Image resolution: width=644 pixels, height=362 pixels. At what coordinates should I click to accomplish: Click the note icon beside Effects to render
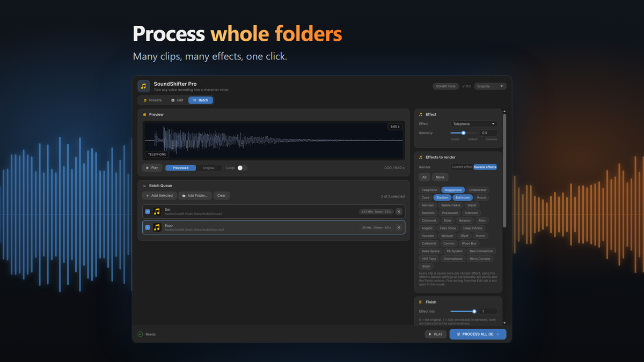click(421, 157)
